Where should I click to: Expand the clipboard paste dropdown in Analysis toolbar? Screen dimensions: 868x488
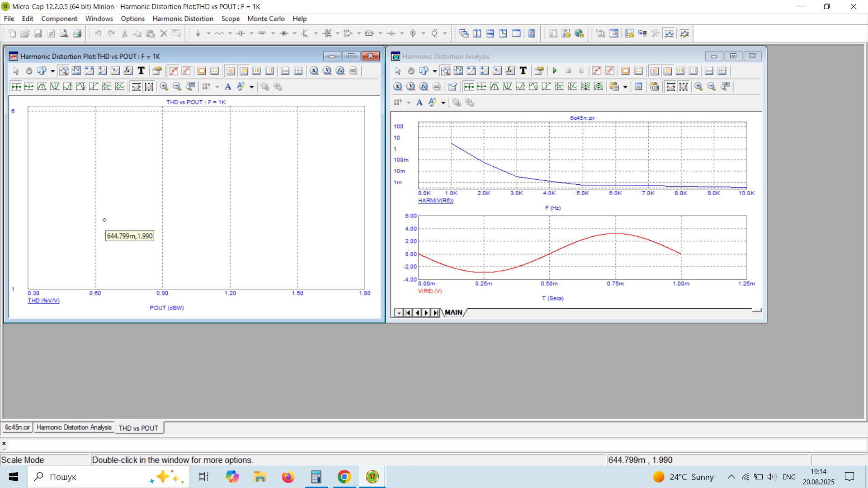(625, 87)
